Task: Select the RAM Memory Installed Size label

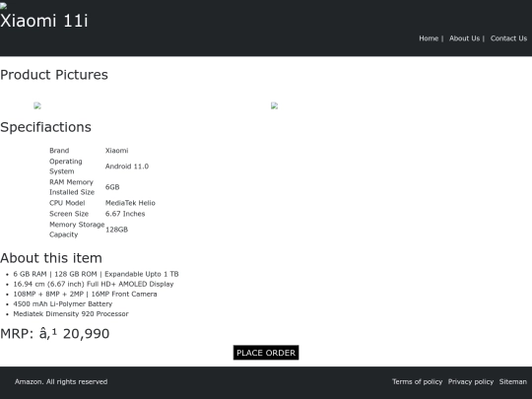Action: (x=72, y=187)
